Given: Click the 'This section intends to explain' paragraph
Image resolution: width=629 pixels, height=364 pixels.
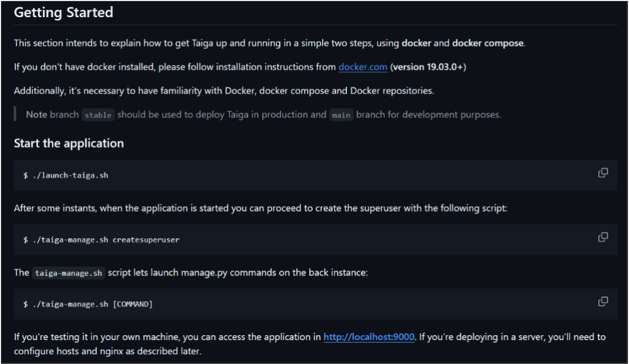Looking at the screenshot, I should pyautogui.click(x=184, y=43).
